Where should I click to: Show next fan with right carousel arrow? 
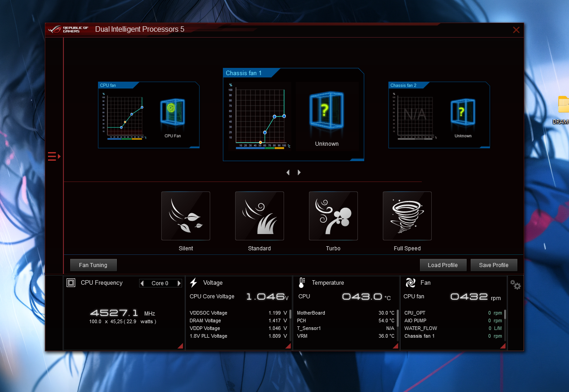pos(299,172)
